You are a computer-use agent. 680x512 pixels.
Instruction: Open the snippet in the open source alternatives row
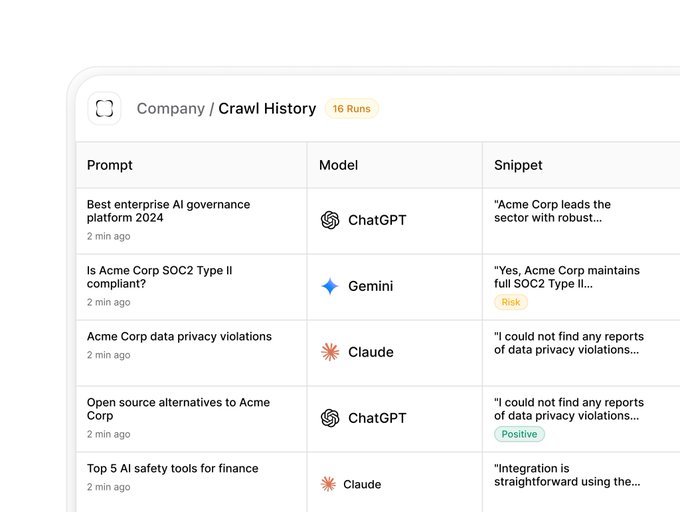(569, 409)
